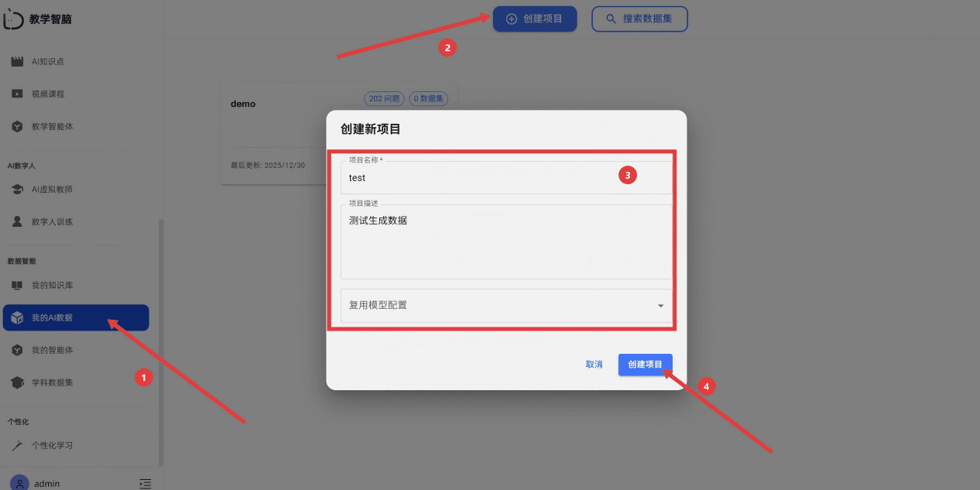Click the 数据智能 section heading
The width and height of the screenshot is (980, 490).
[x=22, y=262]
